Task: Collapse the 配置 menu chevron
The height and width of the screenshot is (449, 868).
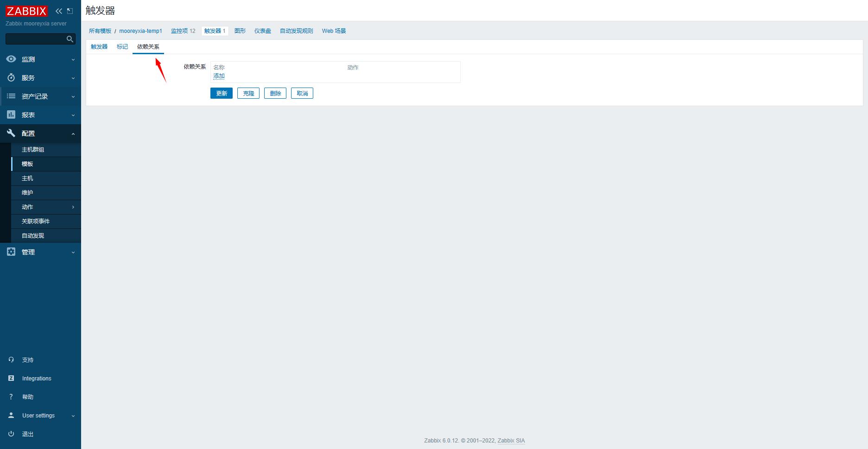Action: [73, 134]
